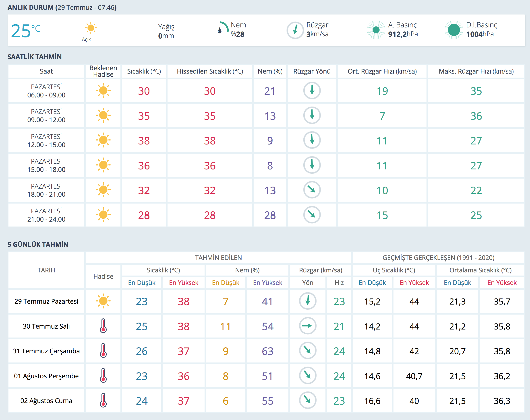Click the current wind direction arrow icon
Screen dimensions: 530x420
[295, 30]
